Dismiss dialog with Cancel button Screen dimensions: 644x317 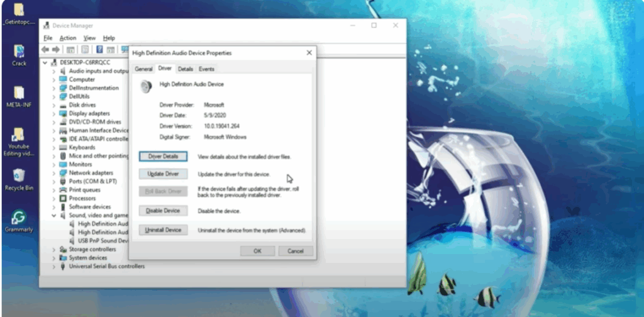coord(296,251)
